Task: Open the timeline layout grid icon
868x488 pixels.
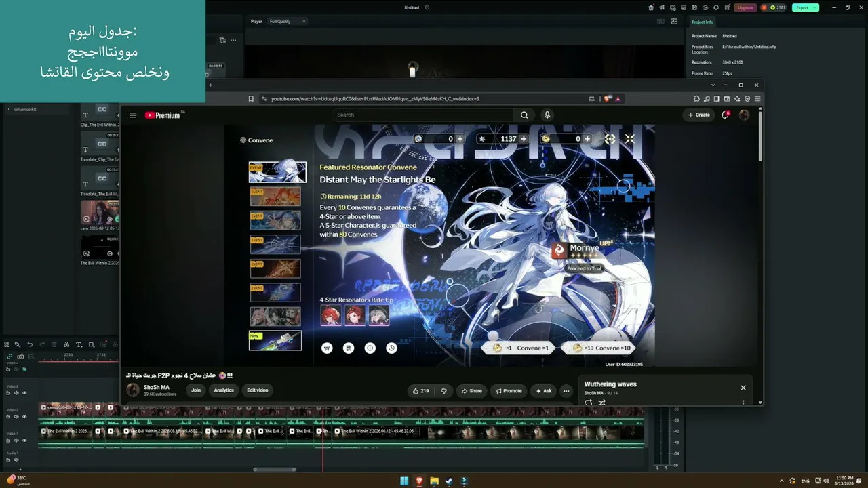Action: click(7, 344)
